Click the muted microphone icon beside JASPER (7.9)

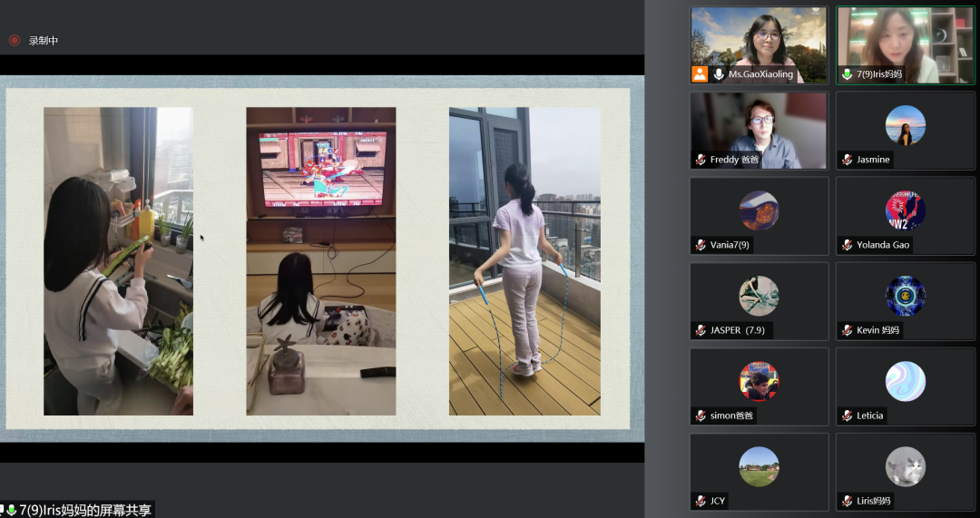click(701, 330)
